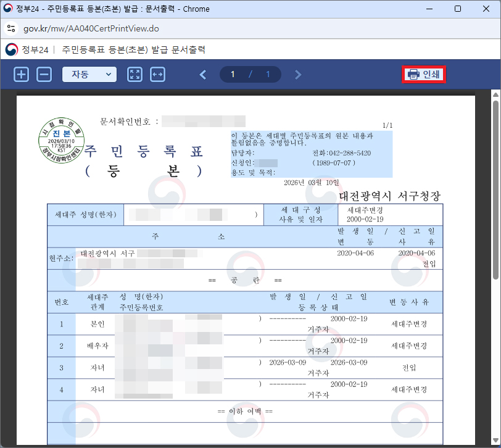Go to the next page arrow
501x448 pixels.
click(298, 75)
